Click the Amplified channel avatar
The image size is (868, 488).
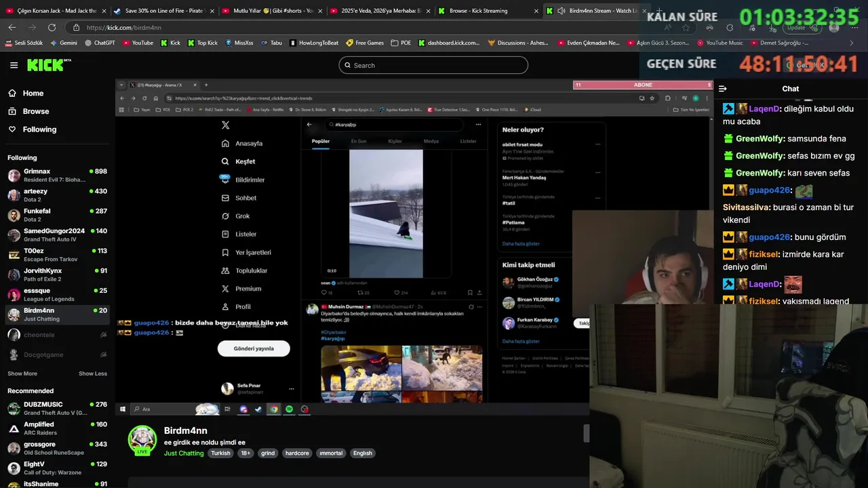(x=14, y=428)
